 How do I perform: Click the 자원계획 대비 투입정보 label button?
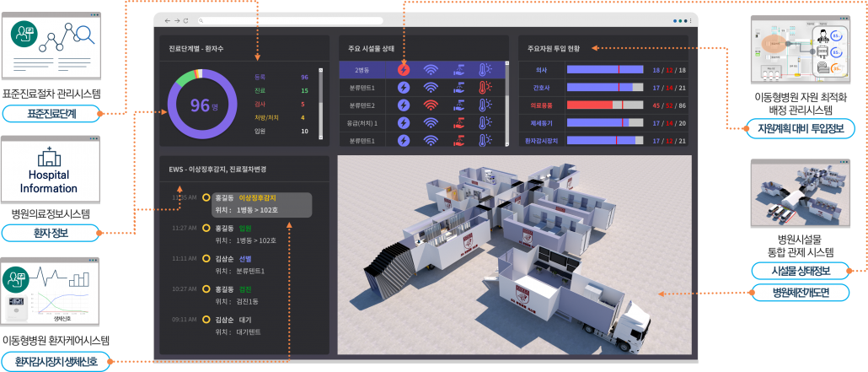[x=802, y=128]
